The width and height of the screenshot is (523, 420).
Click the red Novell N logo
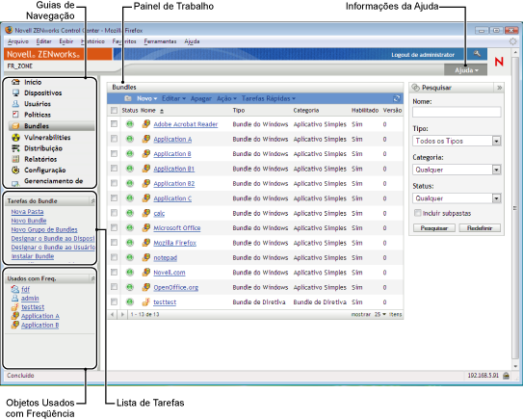pyautogui.click(x=499, y=62)
